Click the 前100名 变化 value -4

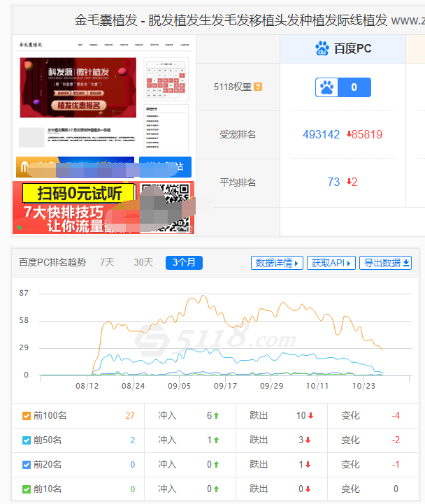point(396,416)
